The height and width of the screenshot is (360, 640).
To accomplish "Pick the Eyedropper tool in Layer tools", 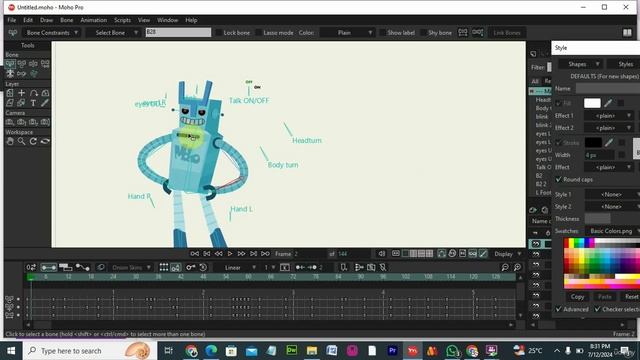I will [45, 103].
